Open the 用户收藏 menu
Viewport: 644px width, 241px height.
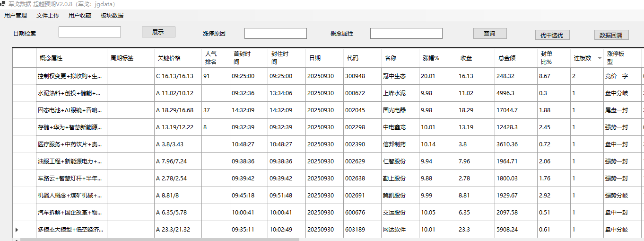(80, 16)
